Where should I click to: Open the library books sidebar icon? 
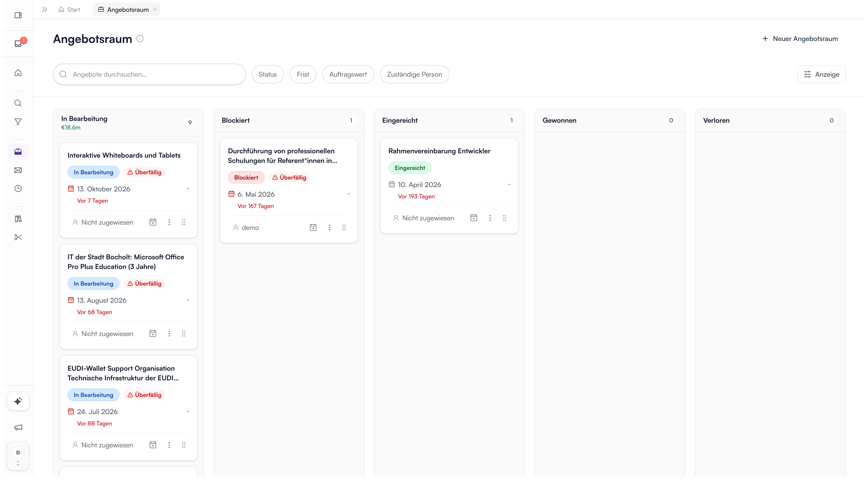click(18, 219)
